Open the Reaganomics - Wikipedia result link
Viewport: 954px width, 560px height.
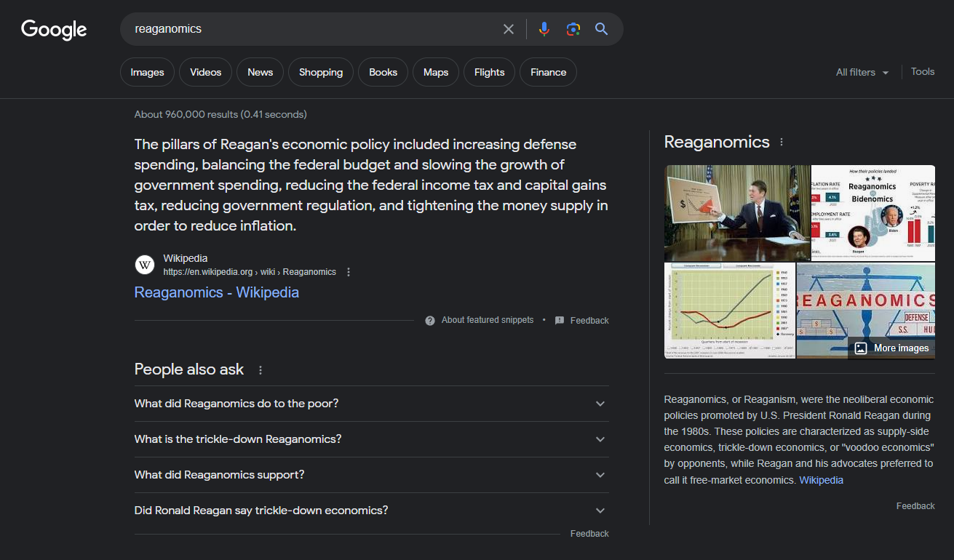[x=217, y=292]
